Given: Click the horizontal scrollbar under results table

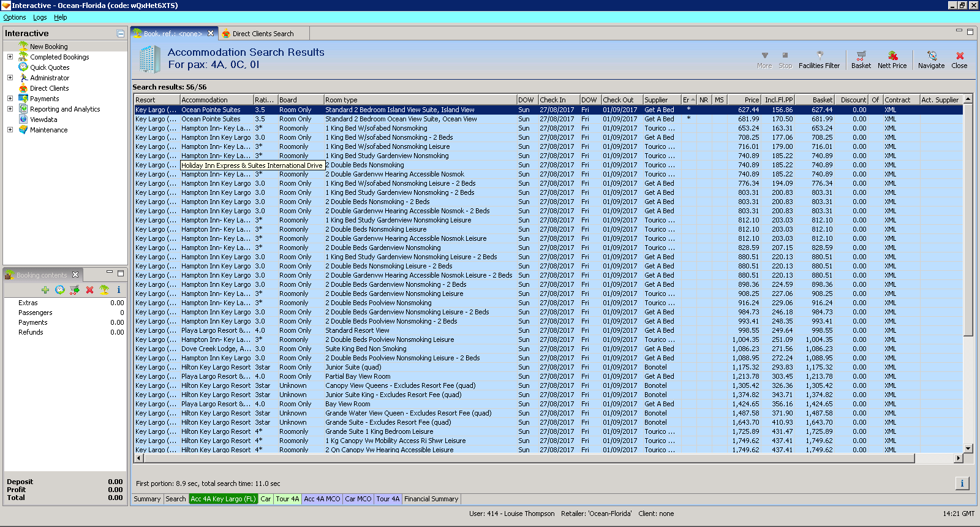Looking at the screenshot, I should point(527,458).
